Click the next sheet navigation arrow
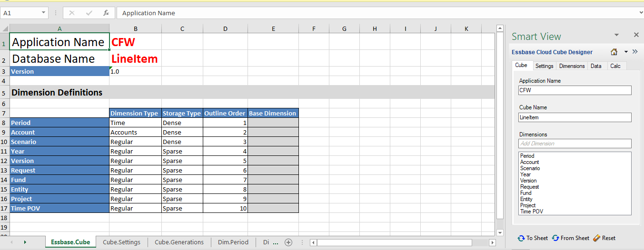644x250 pixels. pyautogui.click(x=25, y=242)
